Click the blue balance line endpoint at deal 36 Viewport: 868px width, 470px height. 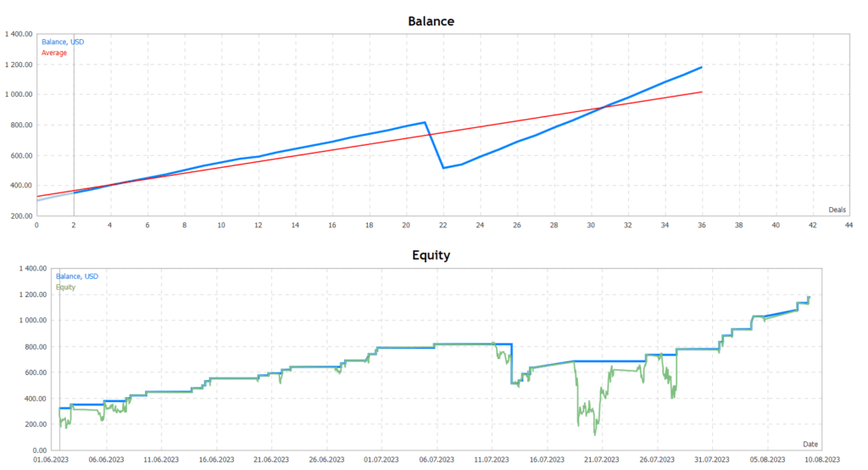tap(701, 67)
